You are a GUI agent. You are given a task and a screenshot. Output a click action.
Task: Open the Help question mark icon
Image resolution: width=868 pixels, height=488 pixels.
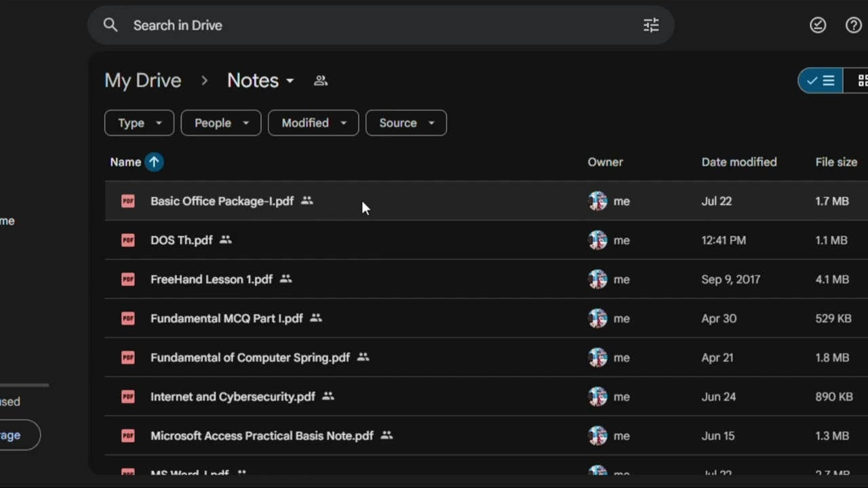click(854, 25)
